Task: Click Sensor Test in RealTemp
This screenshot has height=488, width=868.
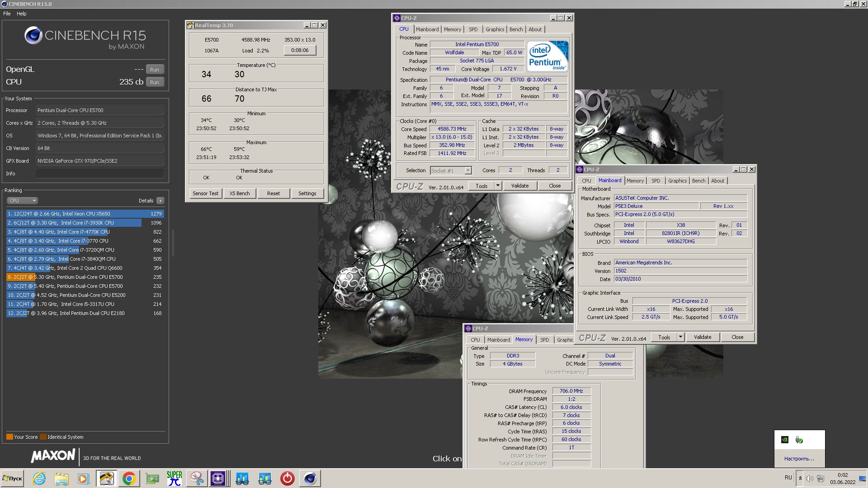Action: coord(205,193)
